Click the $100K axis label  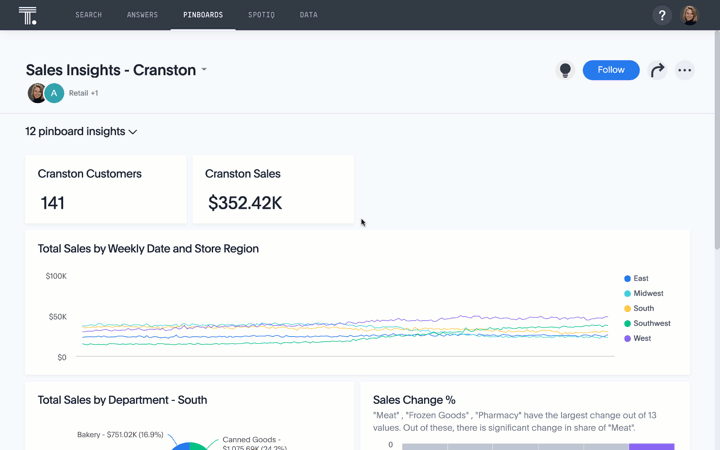click(x=56, y=276)
